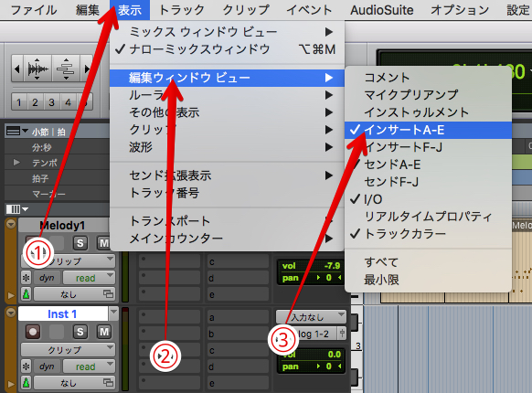The width and height of the screenshot is (532, 393).
Task: Click Melody1 green voice indicator icon
Action: 26,294
